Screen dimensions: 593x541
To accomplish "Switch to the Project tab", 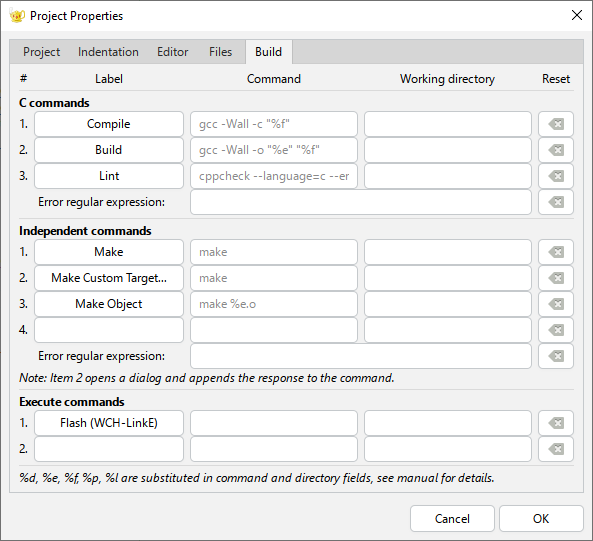I will click(x=41, y=52).
